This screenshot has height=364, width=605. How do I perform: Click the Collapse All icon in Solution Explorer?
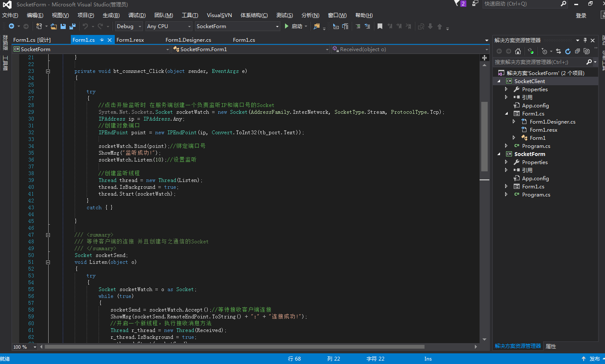[x=577, y=51]
